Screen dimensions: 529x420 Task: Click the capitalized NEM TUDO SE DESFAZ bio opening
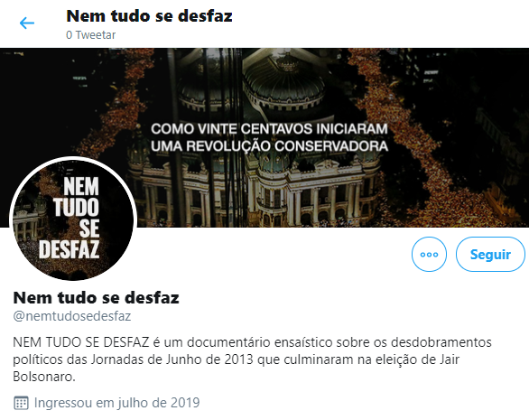(81, 342)
